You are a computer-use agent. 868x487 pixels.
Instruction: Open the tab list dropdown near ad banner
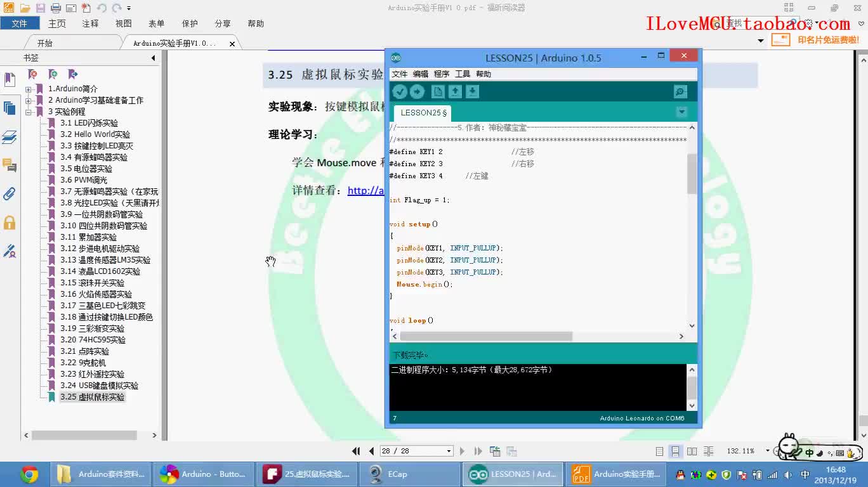[761, 41]
